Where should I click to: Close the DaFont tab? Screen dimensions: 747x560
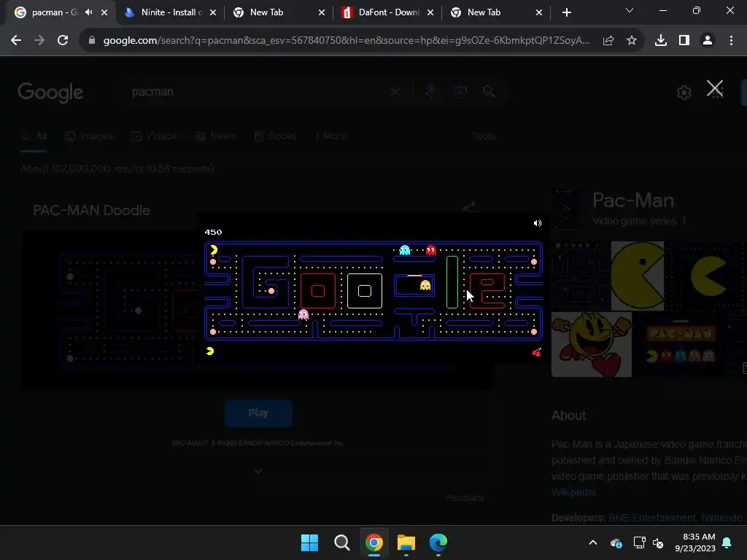(x=430, y=13)
